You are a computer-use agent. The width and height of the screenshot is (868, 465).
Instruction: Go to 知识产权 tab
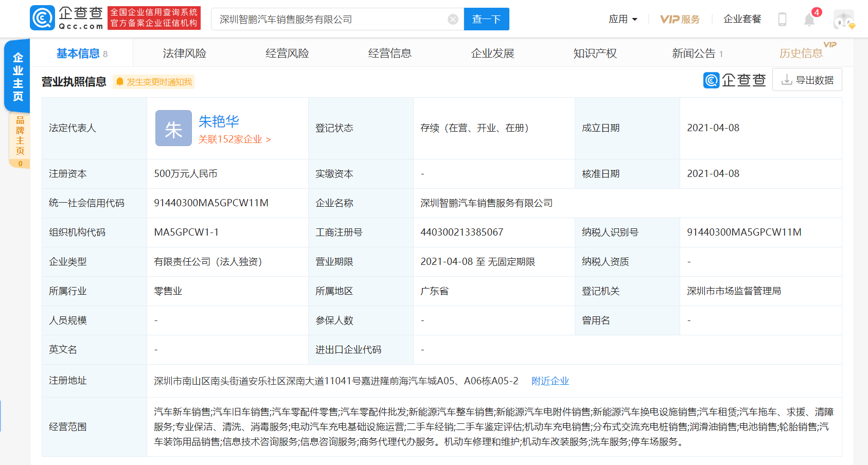coord(595,53)
